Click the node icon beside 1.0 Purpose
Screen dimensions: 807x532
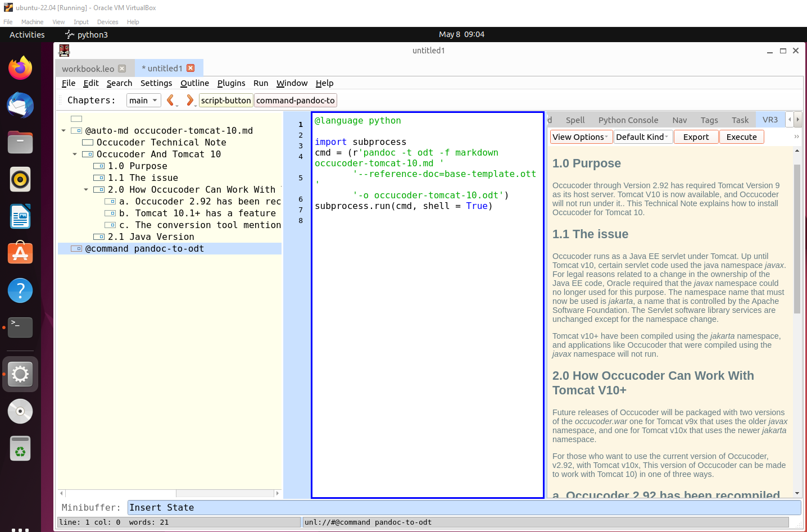tap(99, 166)
